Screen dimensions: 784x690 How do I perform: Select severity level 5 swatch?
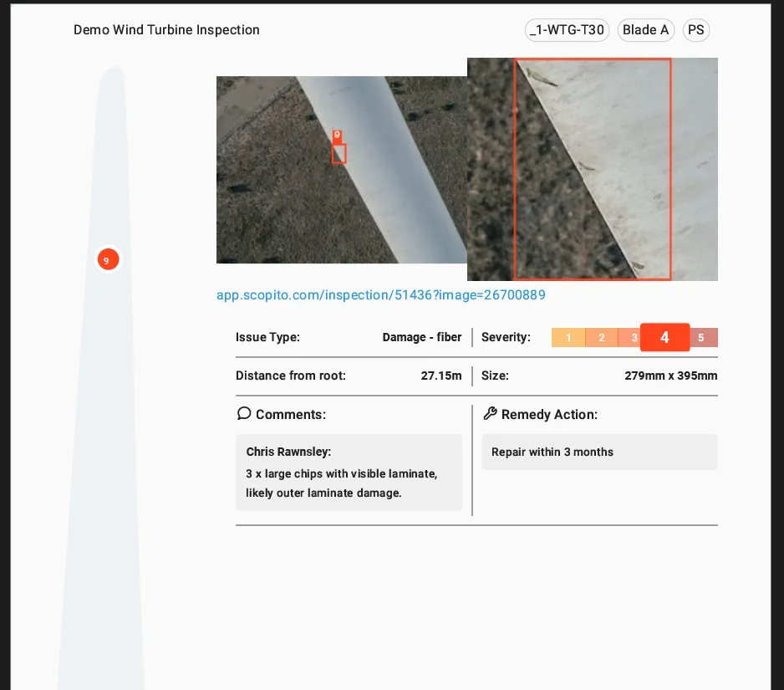coord(704,338)
